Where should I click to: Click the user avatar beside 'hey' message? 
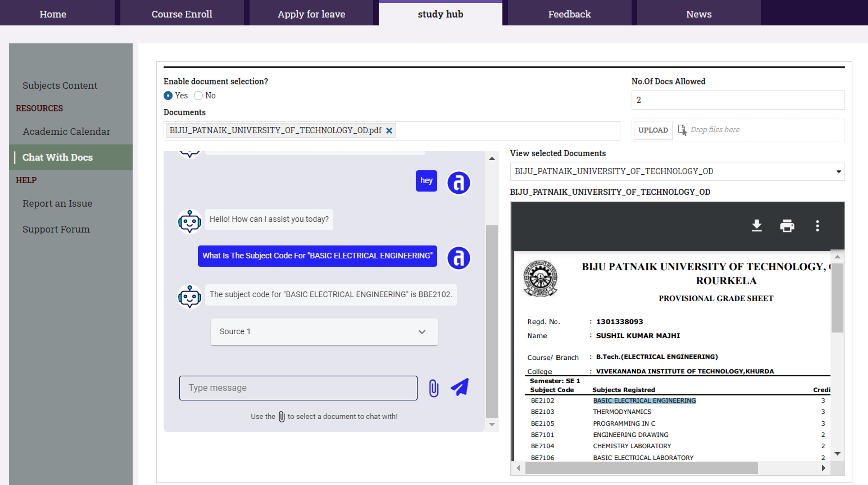458,183
